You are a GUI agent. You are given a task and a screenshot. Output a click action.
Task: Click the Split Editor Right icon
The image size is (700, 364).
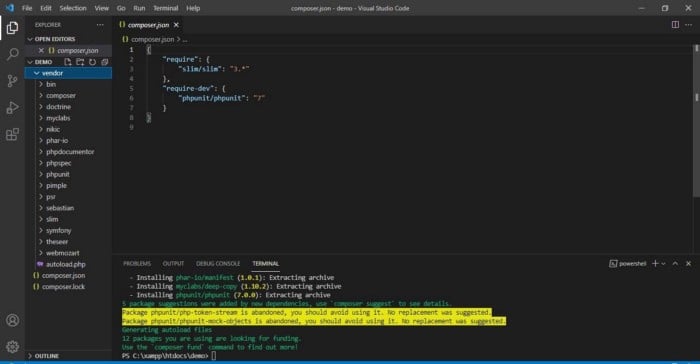point(675,25)
